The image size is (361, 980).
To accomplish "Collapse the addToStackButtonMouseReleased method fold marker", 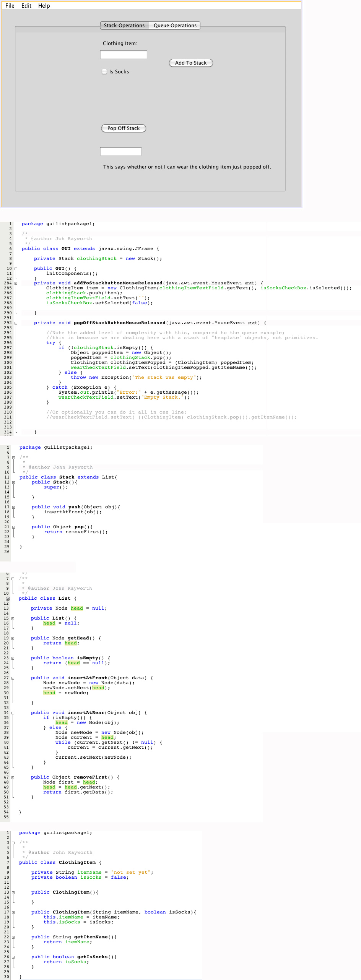I will [16, 283].
